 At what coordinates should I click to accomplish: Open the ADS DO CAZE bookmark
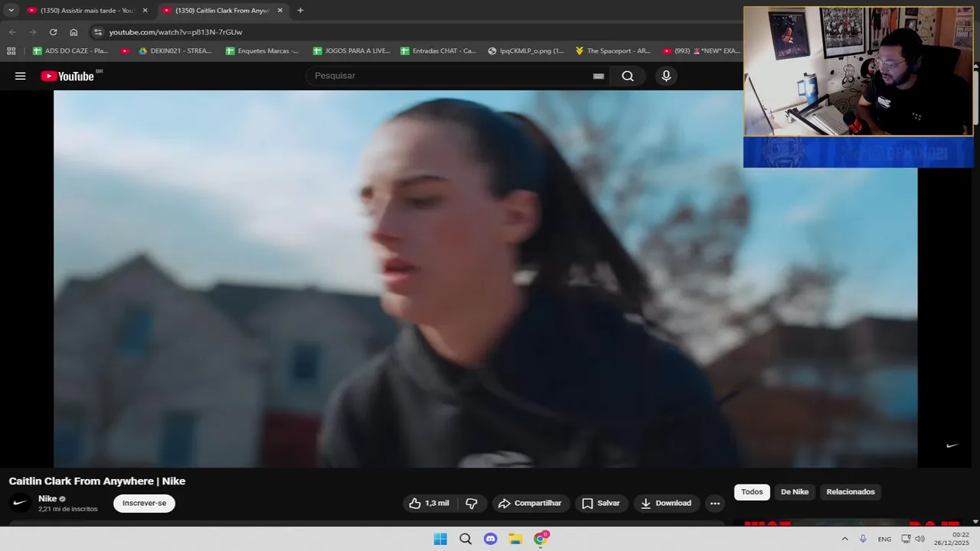pos(70,51)
